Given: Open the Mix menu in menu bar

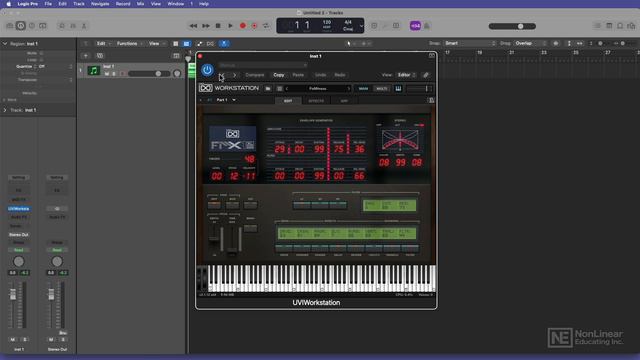Looking at the screenshot, I should (x=140, y=4).
